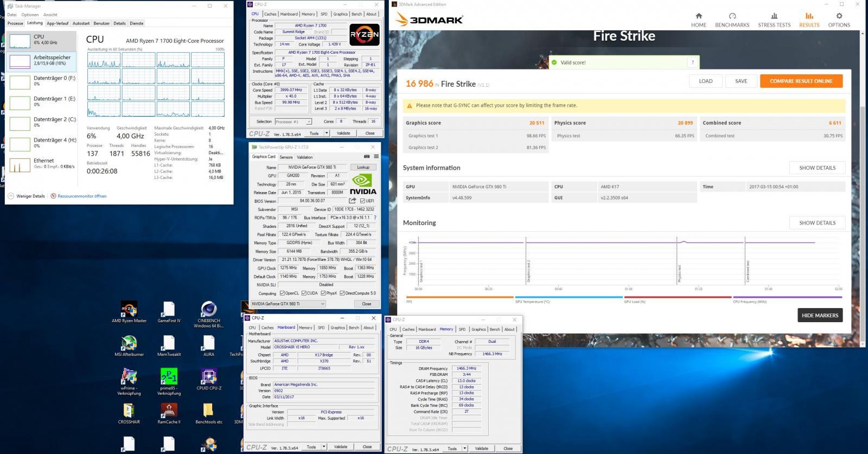Open AURA desktop shortcut
Viewport: 868px width, 454px height.
[209, 346]
